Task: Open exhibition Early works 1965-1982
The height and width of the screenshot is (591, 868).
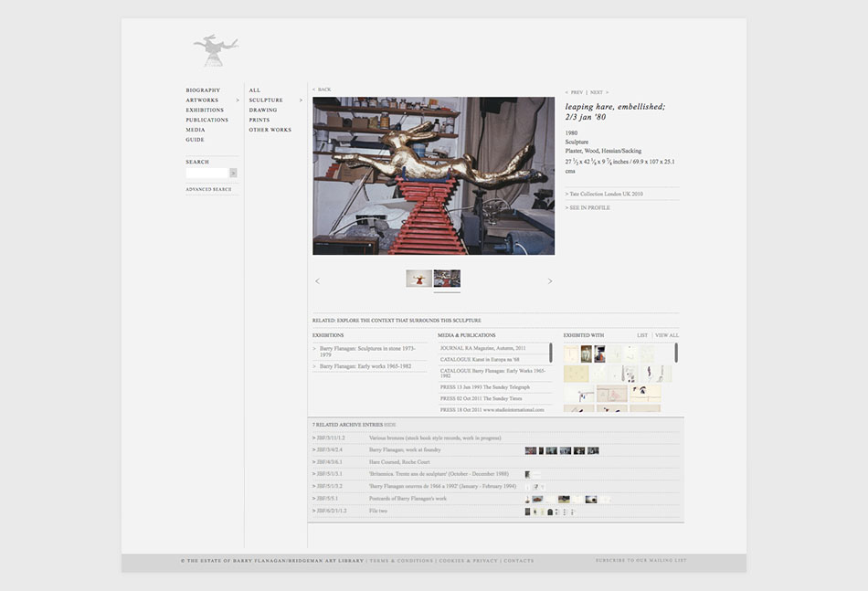Action: pos(365,366)
